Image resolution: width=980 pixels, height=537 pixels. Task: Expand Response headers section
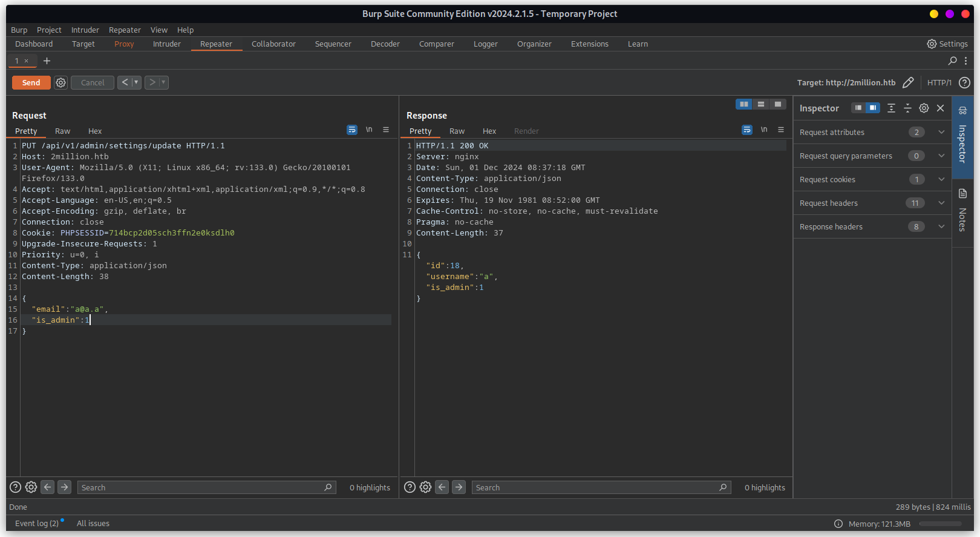pos(872,226)
